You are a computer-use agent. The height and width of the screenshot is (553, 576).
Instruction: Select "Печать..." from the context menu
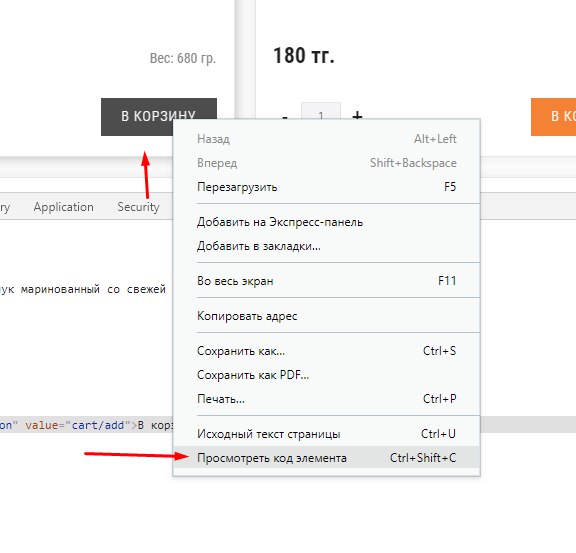[x=326, y=399]
